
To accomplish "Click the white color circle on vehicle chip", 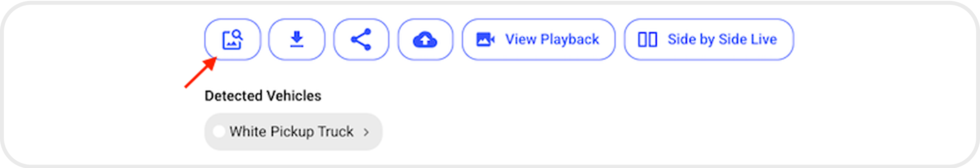I will click(219, 132).
